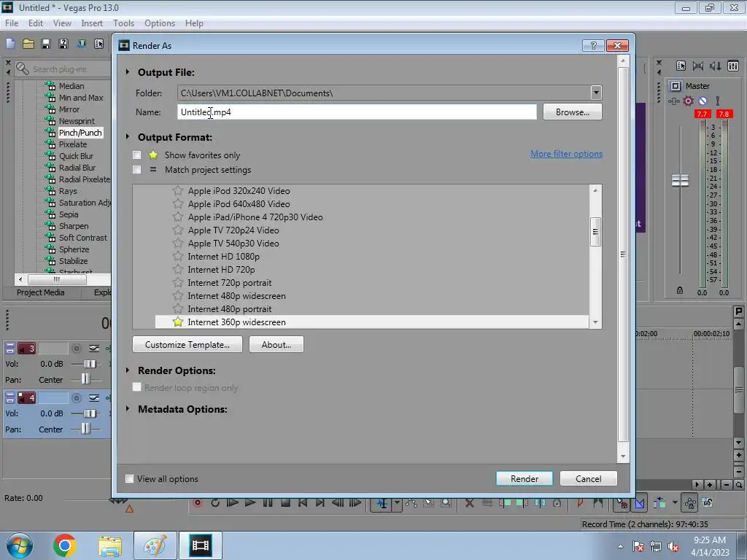This screenshot has height=560, width=747.
Task: Click left scroll arrow under plug-in list
Action: pyautogui.click(x=20, y=279)
